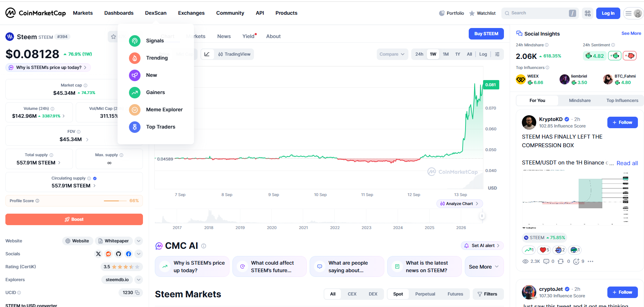Click the green Gainers arrow icon

tap(135, 92)
